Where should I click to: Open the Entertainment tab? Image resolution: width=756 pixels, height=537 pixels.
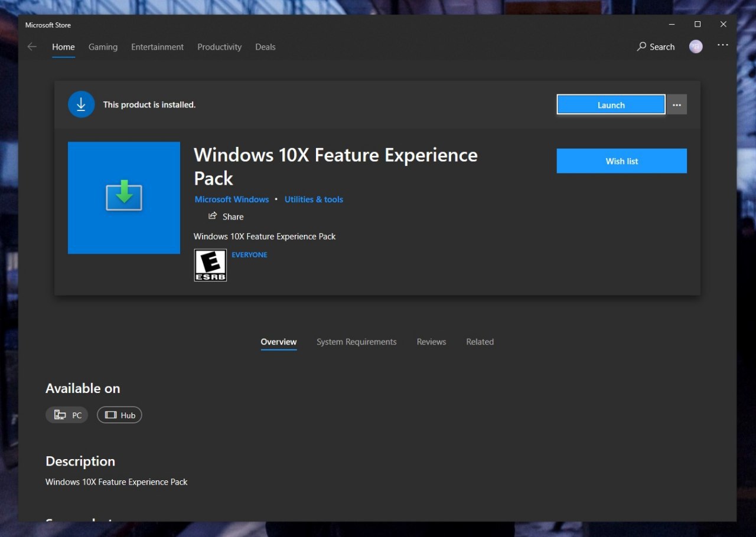pos(157,47)
